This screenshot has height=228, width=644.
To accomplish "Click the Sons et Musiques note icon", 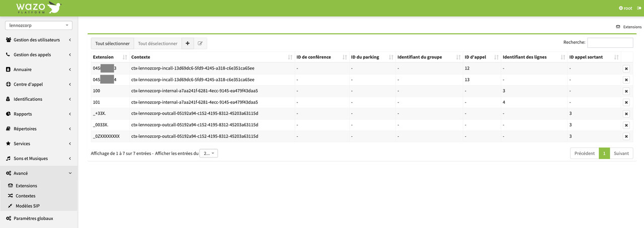I will [x=9, y=159].
